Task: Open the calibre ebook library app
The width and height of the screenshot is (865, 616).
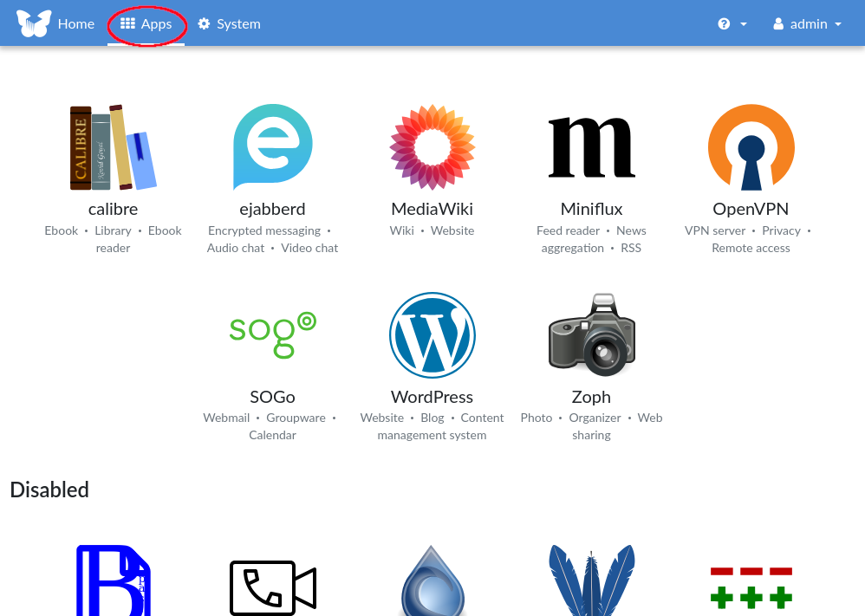Action: pyautogui.click(x=113, y=148)
